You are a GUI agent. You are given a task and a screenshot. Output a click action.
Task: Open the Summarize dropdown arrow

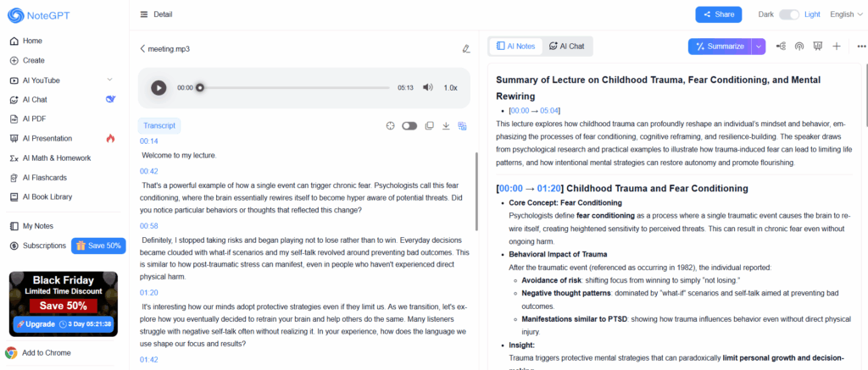(x=759, y=47)
